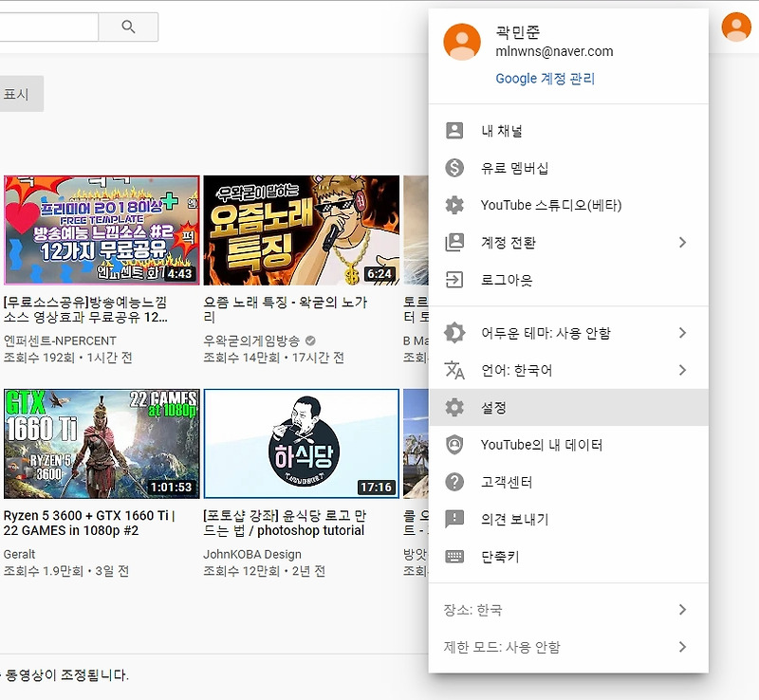Click the question mark icon by 고객센터
Image resolution: width=759 pixels, height=700 pixels.
tap(454, 482)
